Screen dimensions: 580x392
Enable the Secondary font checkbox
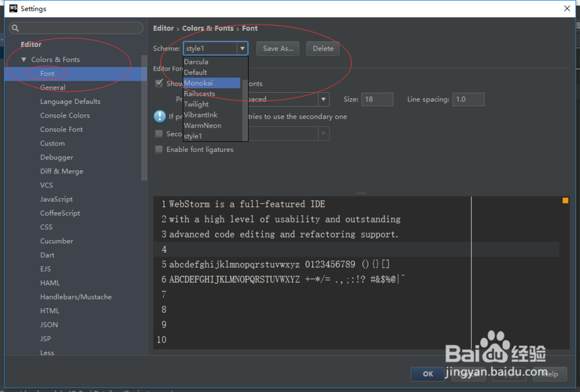tap(159, 133)
